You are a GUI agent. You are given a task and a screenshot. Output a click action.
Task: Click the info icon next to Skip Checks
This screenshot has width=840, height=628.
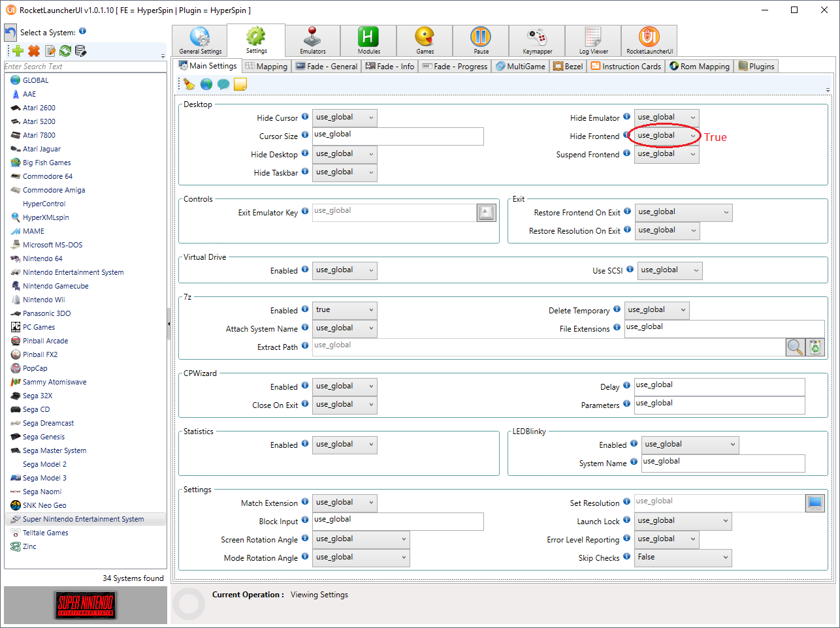click(x=626, y=556)
